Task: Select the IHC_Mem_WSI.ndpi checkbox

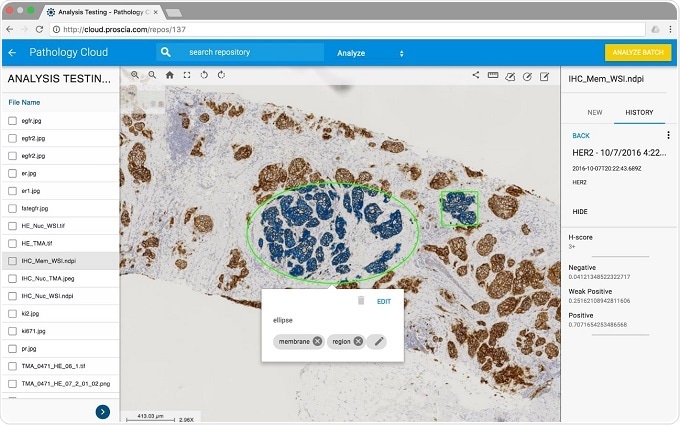Action: coord(12,260)
